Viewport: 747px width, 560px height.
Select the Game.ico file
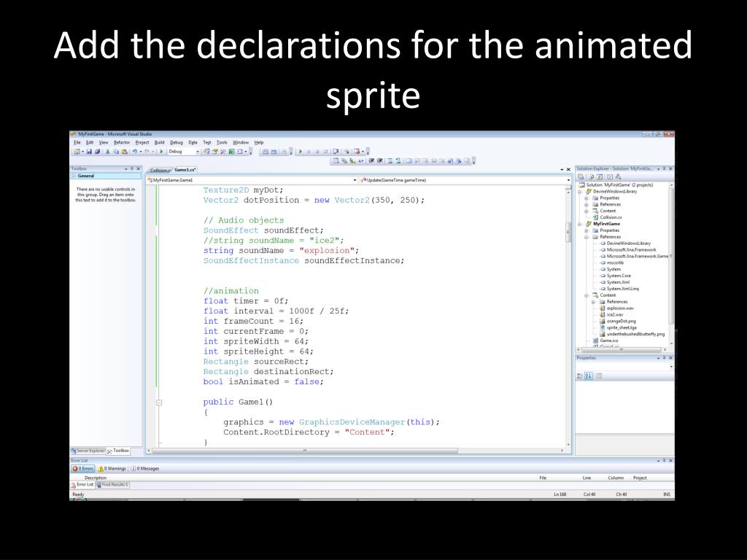pyautogui.click(x=609, y=341)
